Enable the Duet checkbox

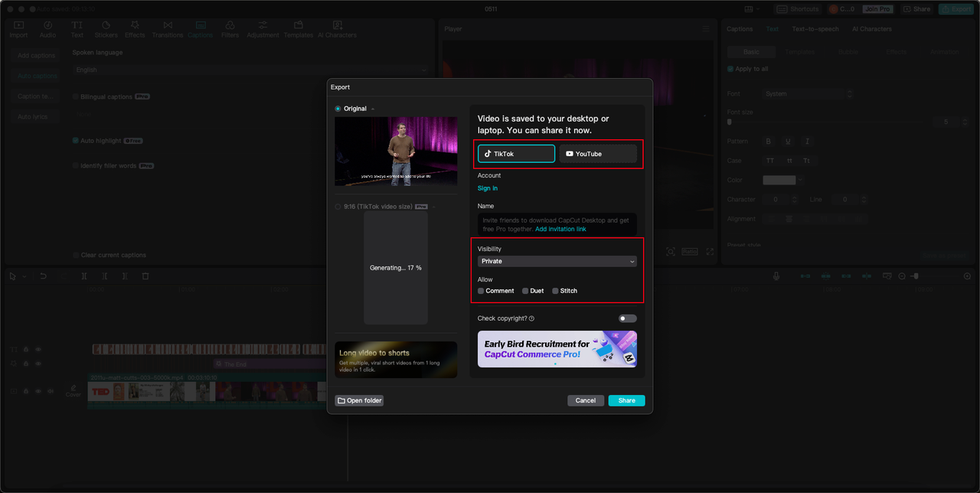tap(525, 291)
